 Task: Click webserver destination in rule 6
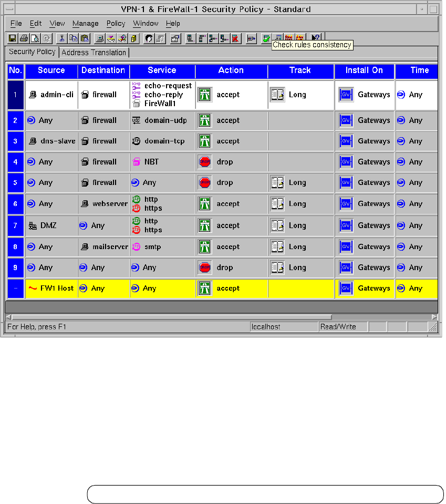(104, 204)
